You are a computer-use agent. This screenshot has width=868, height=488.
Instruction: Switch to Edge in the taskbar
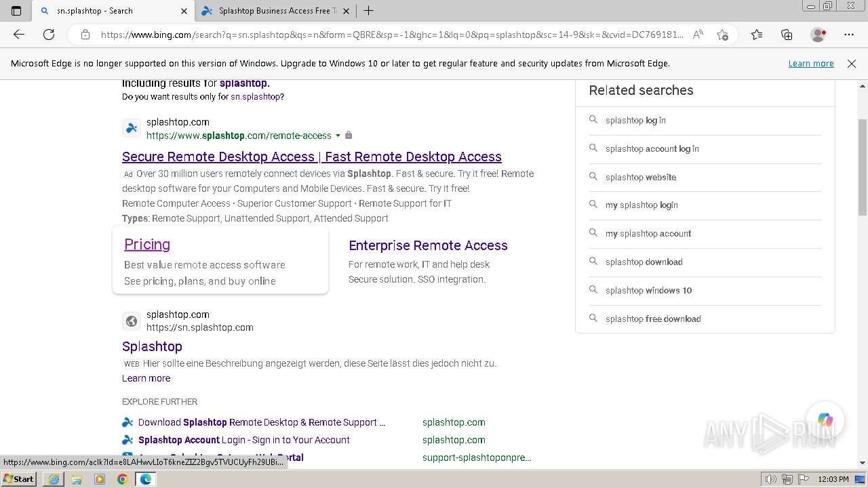[x=145, y=479]
